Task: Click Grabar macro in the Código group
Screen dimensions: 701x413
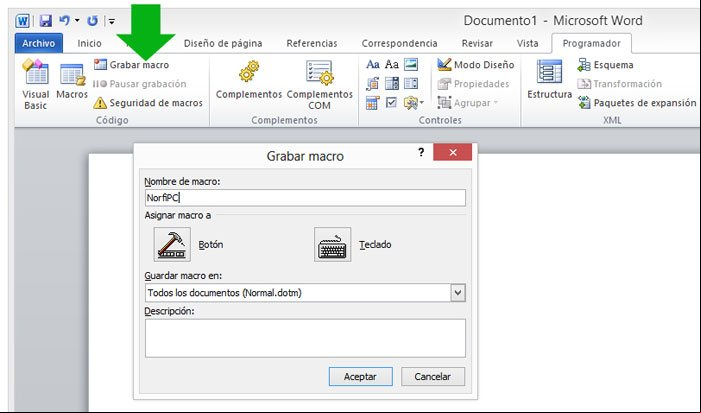Action: (131, 65)
